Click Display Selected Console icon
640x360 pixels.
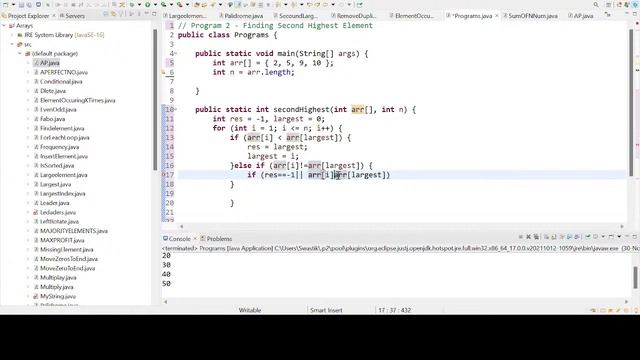pyautogui.click(x=596, y=237)
